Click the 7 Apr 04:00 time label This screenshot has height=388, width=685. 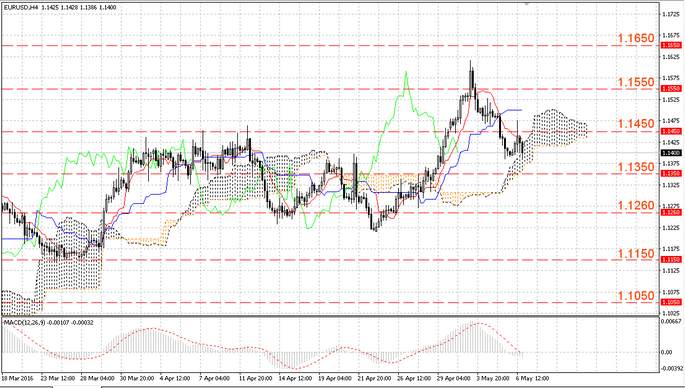pos(214,378)
